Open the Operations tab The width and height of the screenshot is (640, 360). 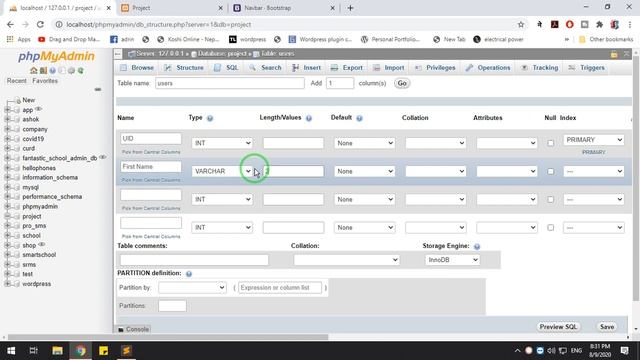[488, 68]
